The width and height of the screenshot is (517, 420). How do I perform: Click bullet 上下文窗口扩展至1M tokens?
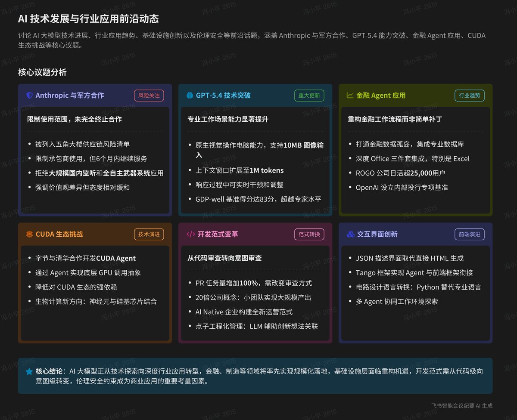(240, 170)
